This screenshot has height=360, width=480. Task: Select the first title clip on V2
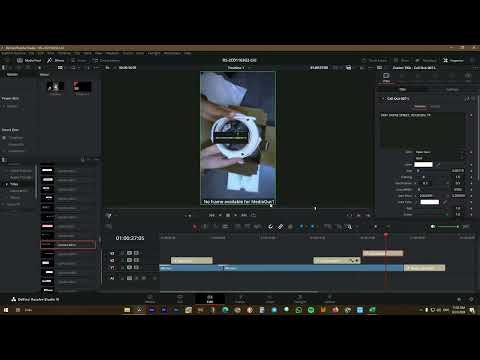pyautogui.click(x=192, y=260)
